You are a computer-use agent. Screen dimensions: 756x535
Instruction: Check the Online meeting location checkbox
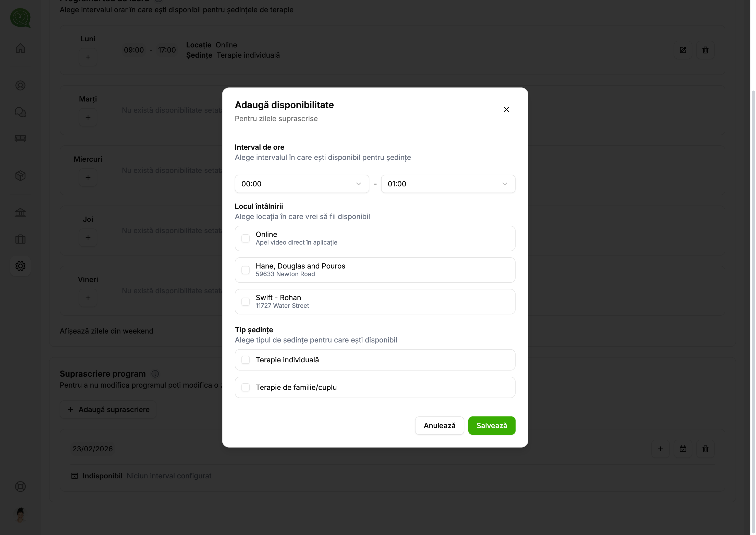tap(245, 238)
